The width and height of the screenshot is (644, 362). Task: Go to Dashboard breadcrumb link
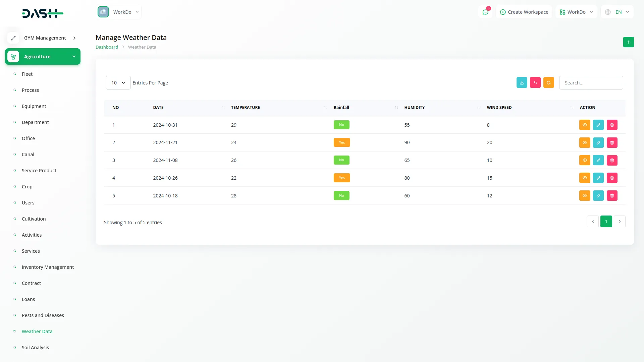pos(107,47)
